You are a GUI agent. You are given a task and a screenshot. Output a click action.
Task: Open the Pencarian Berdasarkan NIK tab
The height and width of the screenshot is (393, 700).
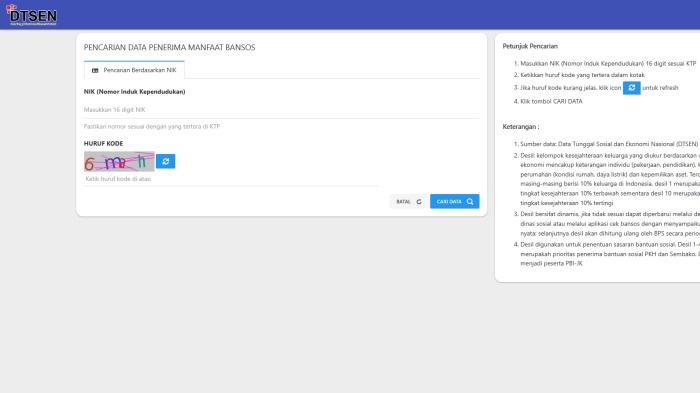pyautogui.click(x=134, y=70)
